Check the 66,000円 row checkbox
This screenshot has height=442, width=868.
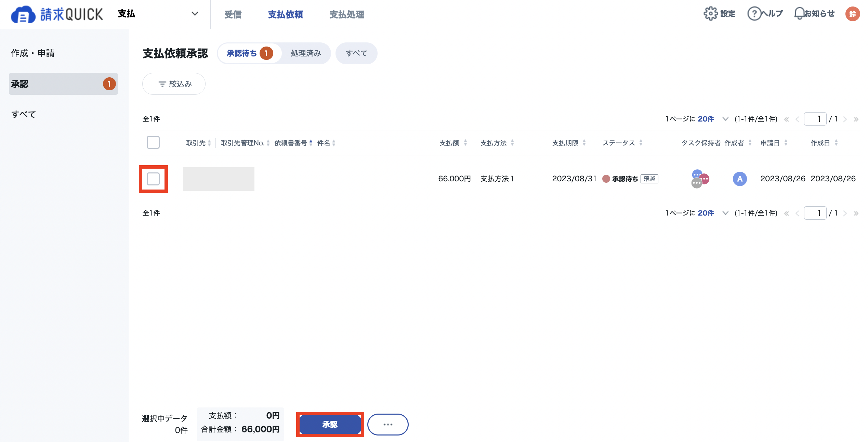click(x=153, y=179)
